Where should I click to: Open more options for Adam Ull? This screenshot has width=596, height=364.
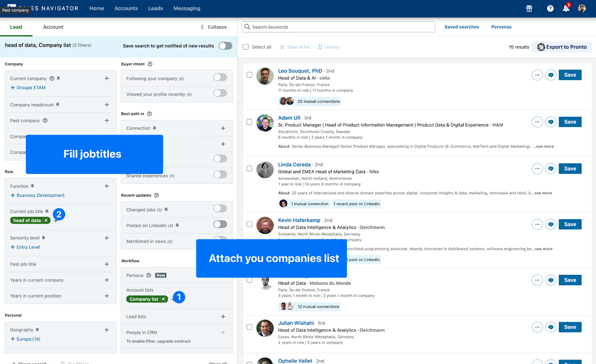tap(537, 122)
